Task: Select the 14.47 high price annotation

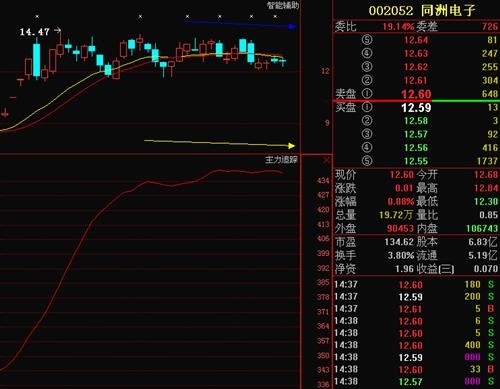Action: [x=34, y=32]
